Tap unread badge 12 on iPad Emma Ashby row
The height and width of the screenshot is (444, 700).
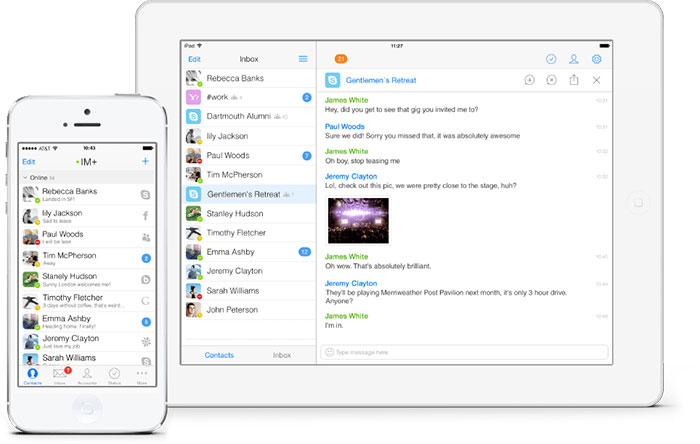pos(304,252)
